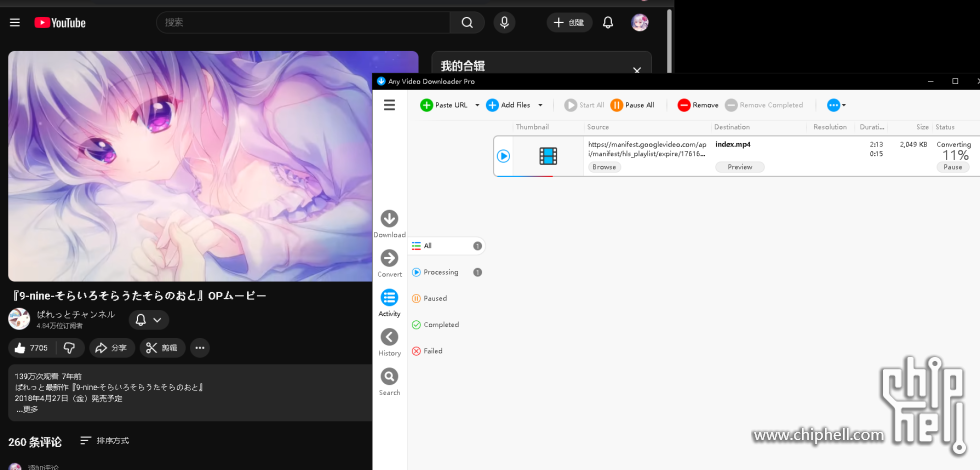The height and width of the screenshot is (470, 980).
Task: Expand the Add Files dropdown arrow
Action: [540, 105]
